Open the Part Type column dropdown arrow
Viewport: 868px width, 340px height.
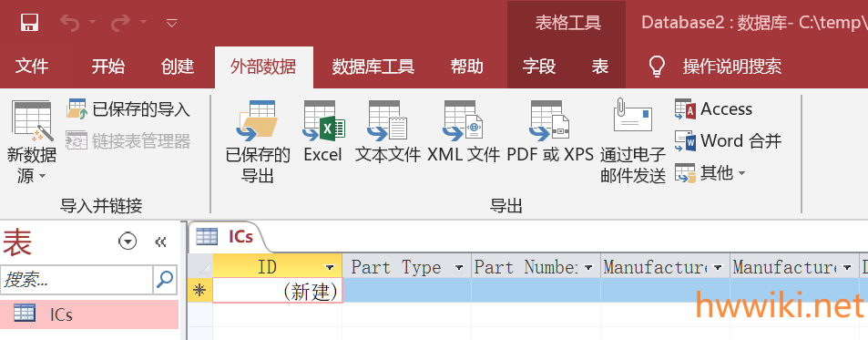pyautogui.click(x=459, y=267)
